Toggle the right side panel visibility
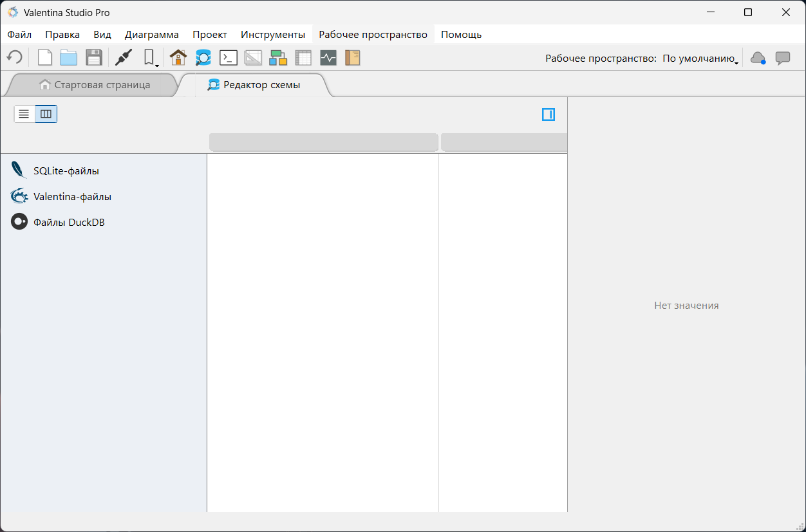The image size is (806, 532). (x=548, y=115)
